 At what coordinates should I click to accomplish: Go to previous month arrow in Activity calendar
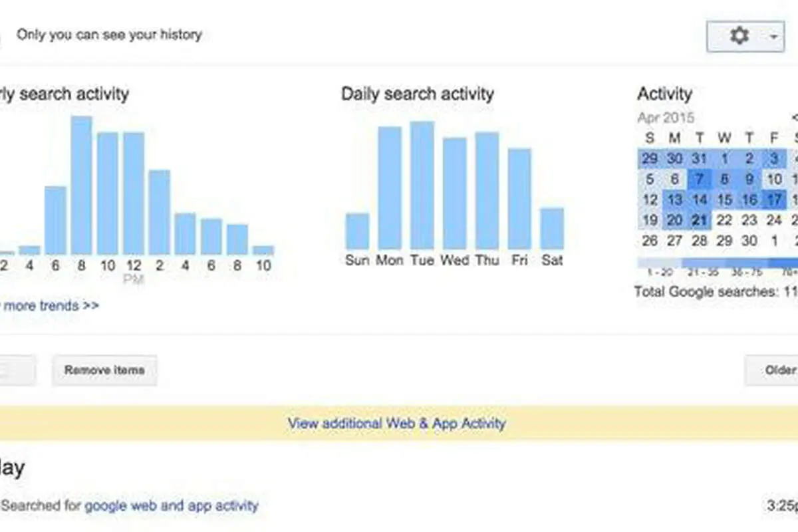(x=795, y=118)
